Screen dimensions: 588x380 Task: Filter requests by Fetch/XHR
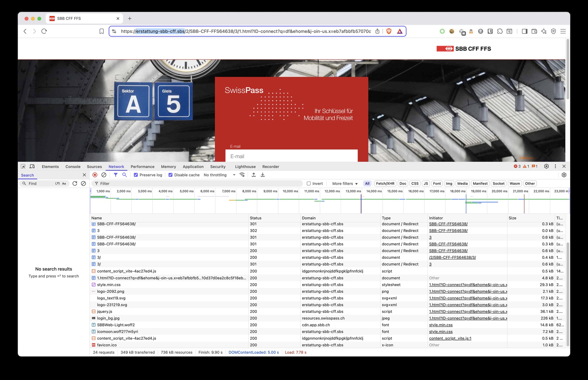click(385, 183)
